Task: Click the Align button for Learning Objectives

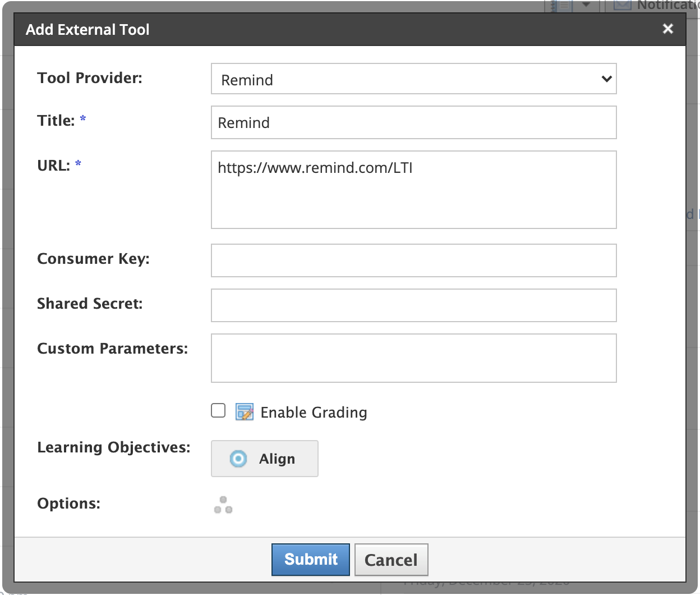Action: 264,459
